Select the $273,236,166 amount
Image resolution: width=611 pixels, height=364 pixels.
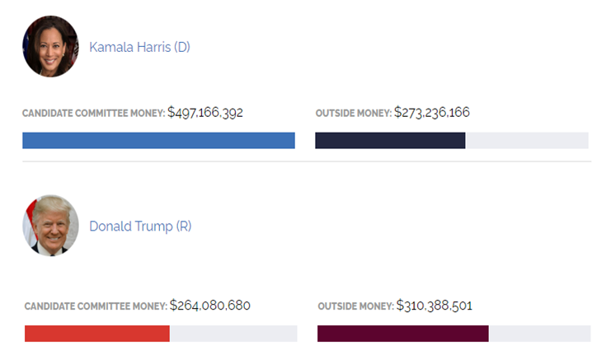pos(432,112)
